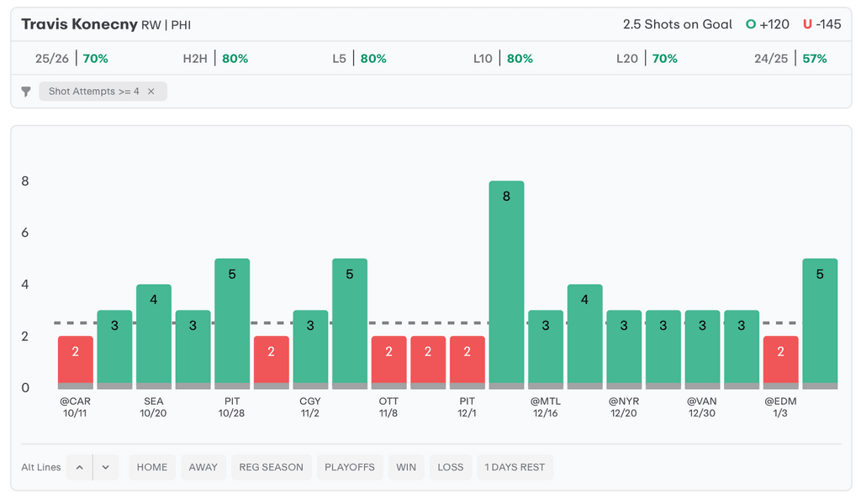Screen dimensions: 861x504
Task: Click the filter funnel icon
Action: pos(26,92)
